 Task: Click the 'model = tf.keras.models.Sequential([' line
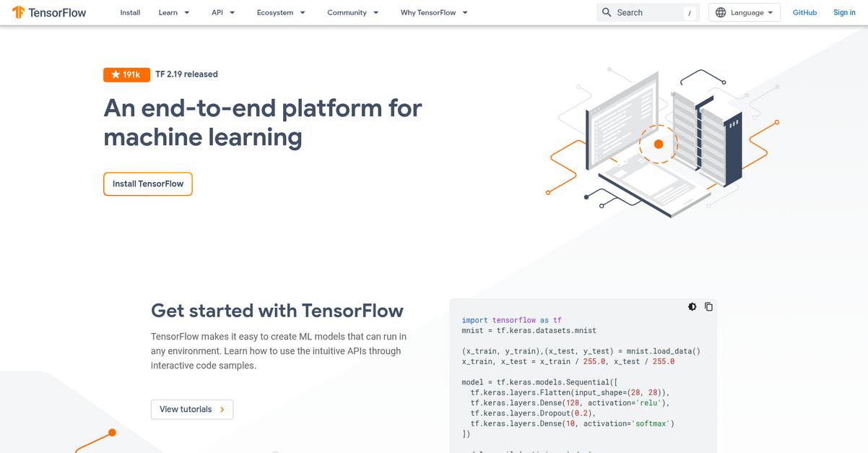(x=540, y=382)
